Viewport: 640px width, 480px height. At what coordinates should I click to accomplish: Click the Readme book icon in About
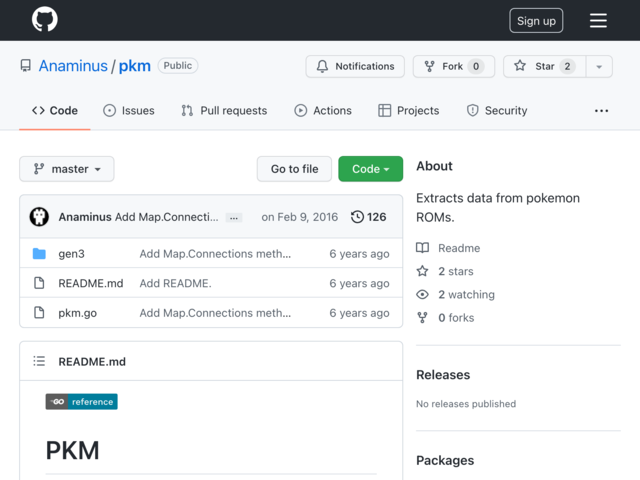pyautogui.click(x=422, y=248)
